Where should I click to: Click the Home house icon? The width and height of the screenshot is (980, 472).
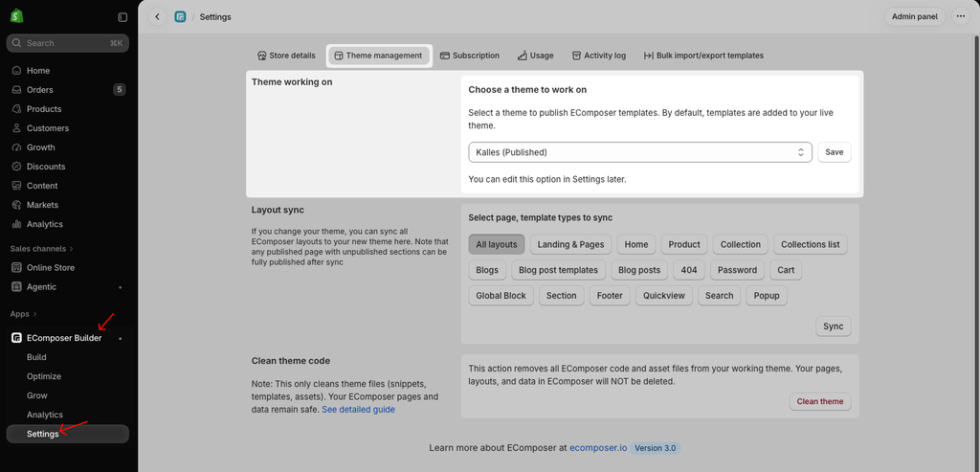click(17, 71)
